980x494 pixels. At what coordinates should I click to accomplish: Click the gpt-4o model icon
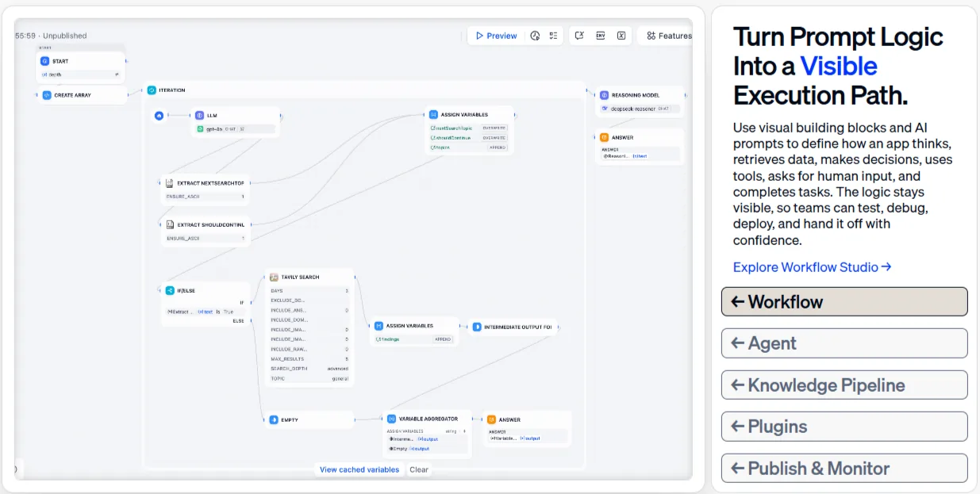coord(201,128)
